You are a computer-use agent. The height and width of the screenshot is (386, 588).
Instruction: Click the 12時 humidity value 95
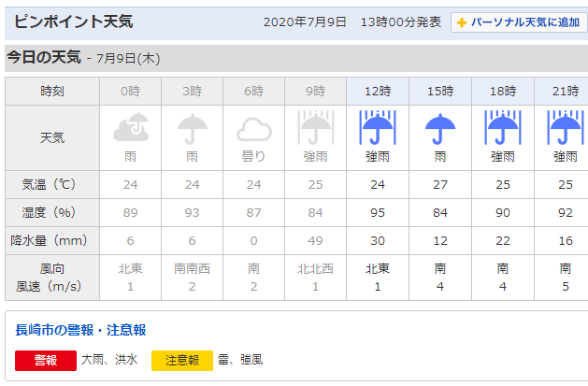(378, 212)
